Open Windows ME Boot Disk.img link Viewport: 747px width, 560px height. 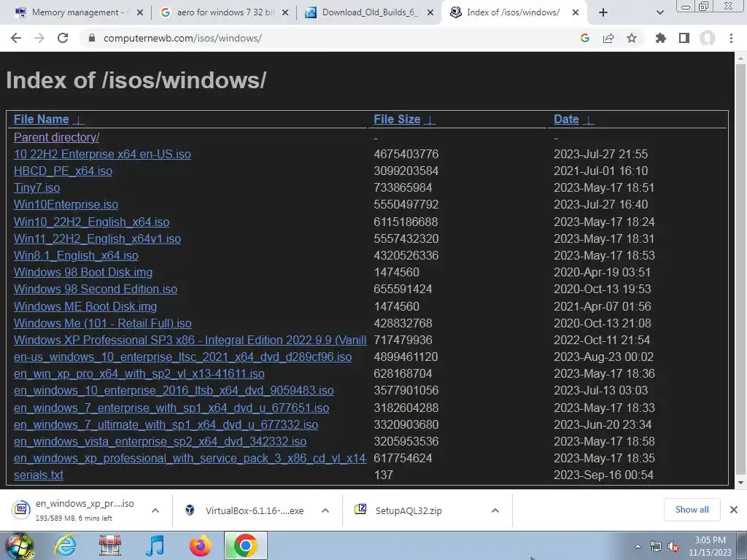[85, 306]
